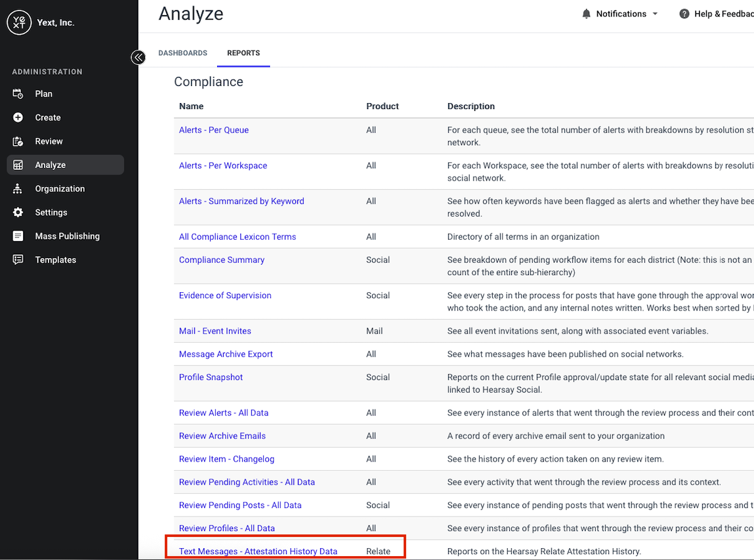Click Social product cell for Compliance Summary
Viewport: 754px width, 560px height.
pos(377,260)
